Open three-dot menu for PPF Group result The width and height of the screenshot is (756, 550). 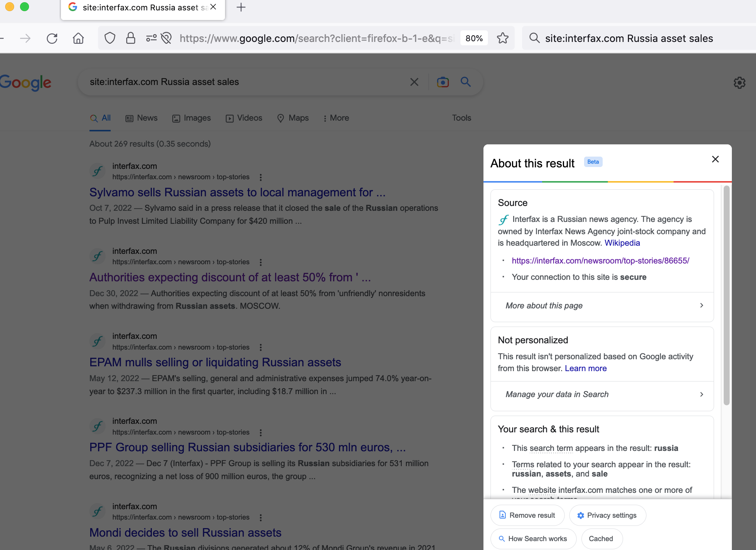pyautogui.click(x=261, y=433)
